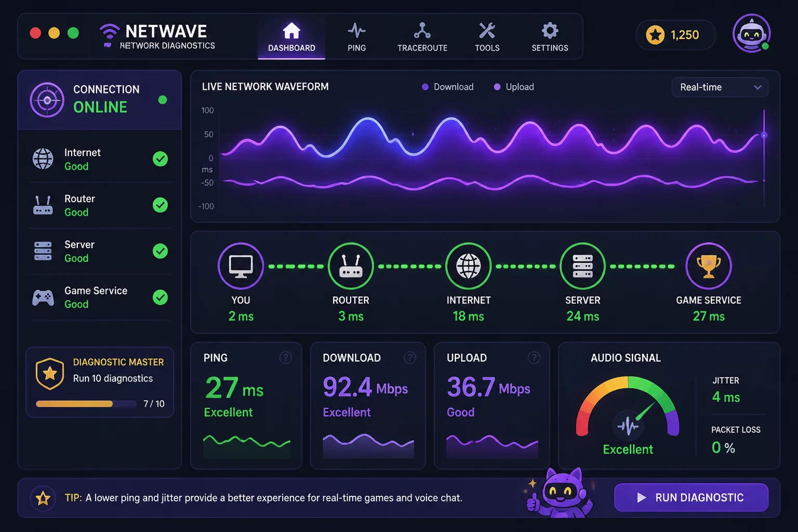Select the SERVER node in the path

click(582, 266)
